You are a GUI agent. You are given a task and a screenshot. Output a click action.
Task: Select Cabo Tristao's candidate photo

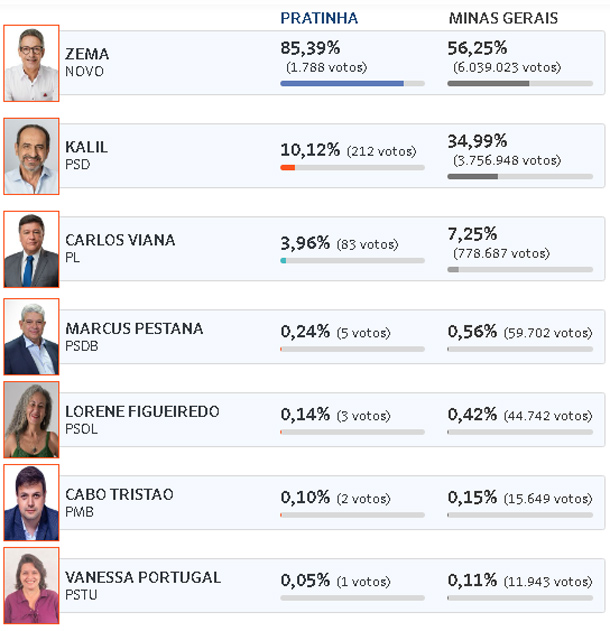[x=31, y=502]
